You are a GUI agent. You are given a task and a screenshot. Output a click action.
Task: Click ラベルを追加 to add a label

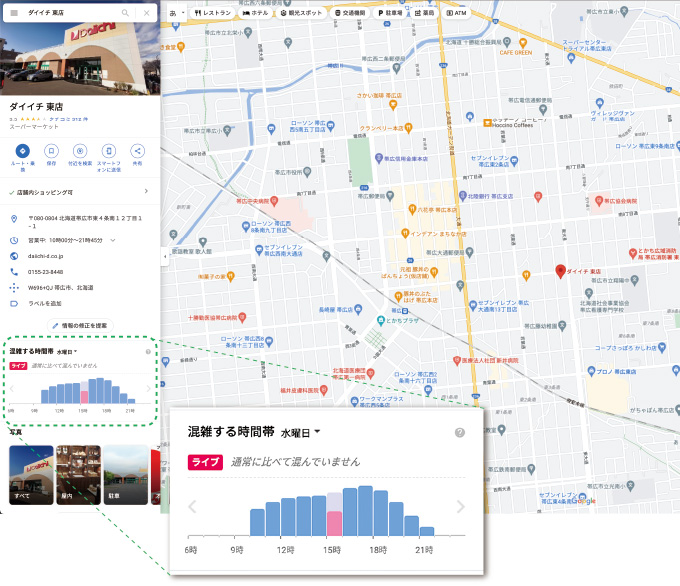point(45,304)
